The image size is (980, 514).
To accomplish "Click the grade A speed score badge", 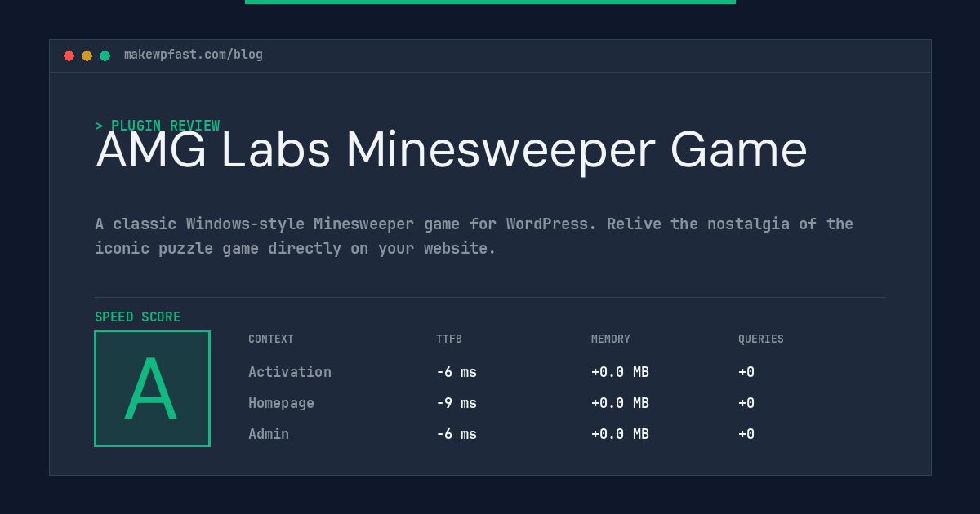I will pyautogui.click(x=152, y=388).
